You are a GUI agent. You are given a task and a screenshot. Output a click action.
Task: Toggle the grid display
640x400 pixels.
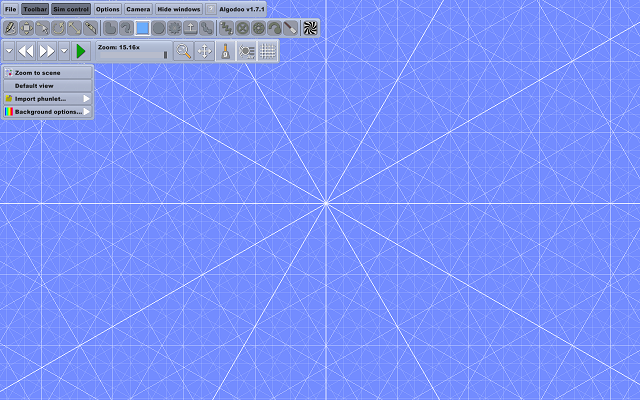coord(267,51)
